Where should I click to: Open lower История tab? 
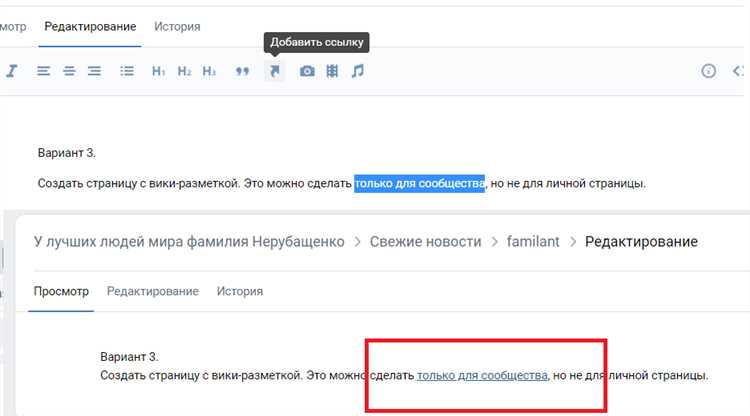pos(240,291)
